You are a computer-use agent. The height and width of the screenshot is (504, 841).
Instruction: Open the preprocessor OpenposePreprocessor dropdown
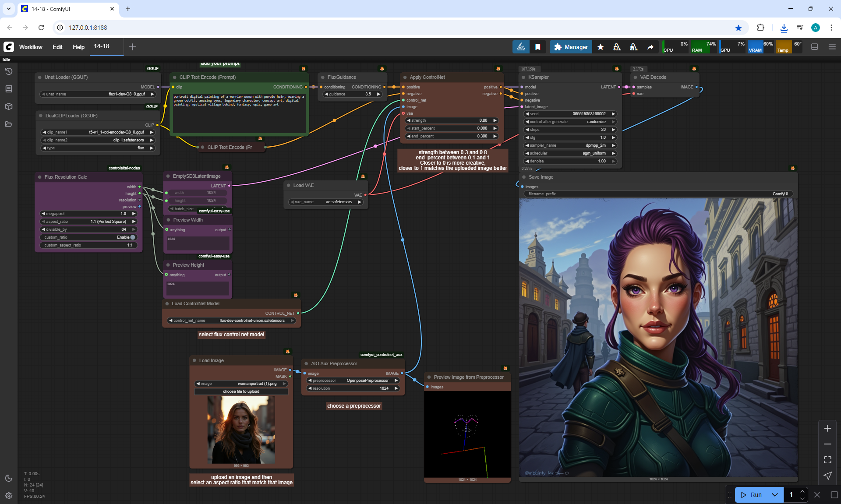(353, 381)
